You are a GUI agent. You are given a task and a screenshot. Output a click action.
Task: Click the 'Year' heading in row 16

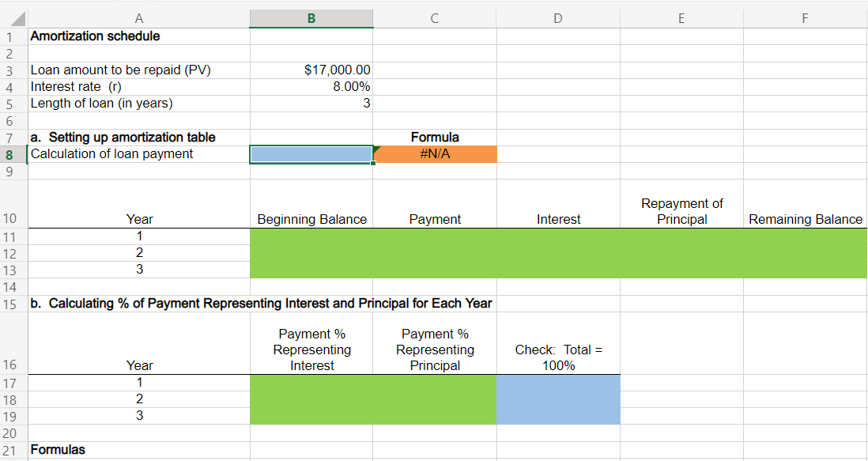click(139, 366)
